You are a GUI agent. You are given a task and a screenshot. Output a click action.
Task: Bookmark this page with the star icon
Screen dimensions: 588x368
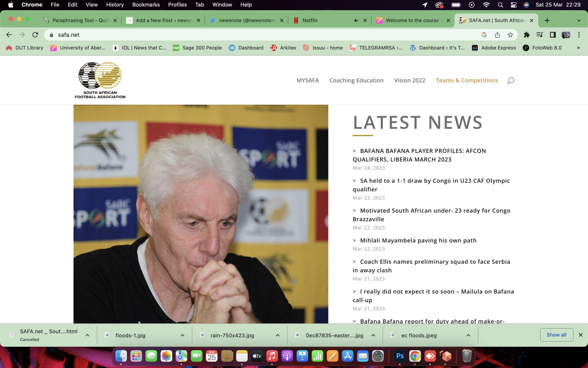pyautogui.click(x=510, y=35)
